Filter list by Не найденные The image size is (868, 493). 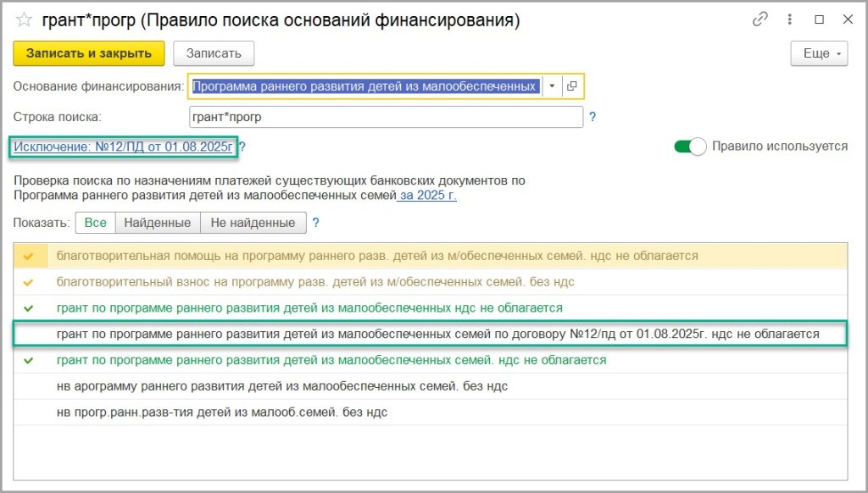click(253, 223)
